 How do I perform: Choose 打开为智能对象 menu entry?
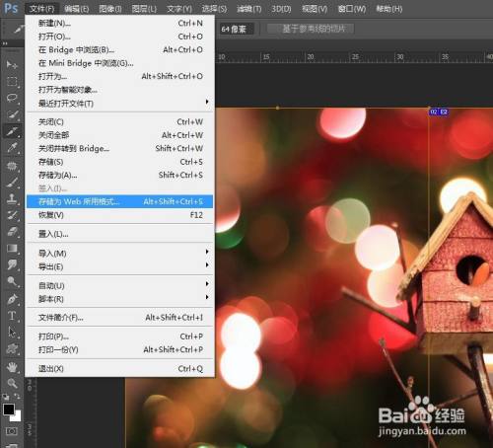click(120, 90)
